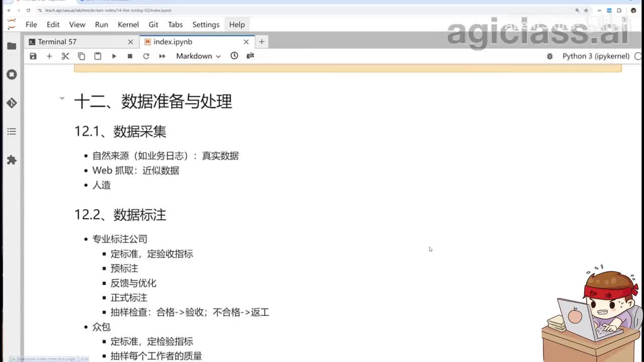The height and width of the screenshot is (362, 644).
Task: Open the View menu
Action: 77,24
